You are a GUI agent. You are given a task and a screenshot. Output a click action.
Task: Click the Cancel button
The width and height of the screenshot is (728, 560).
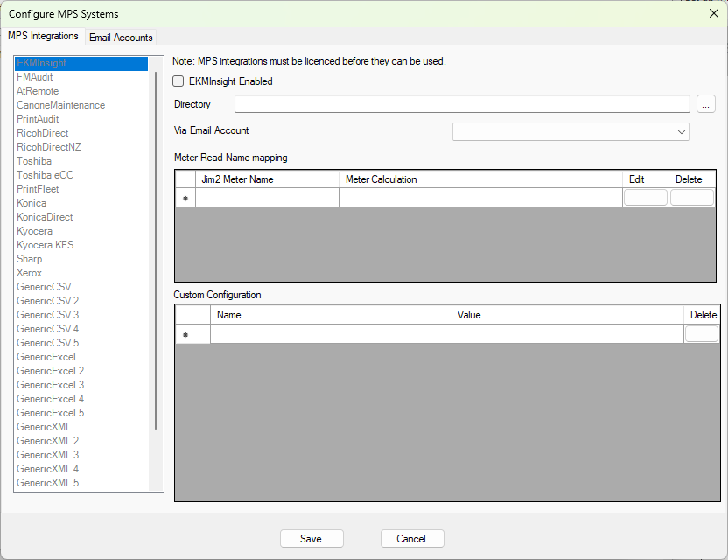pyautogui.click(x=412, y=539)
